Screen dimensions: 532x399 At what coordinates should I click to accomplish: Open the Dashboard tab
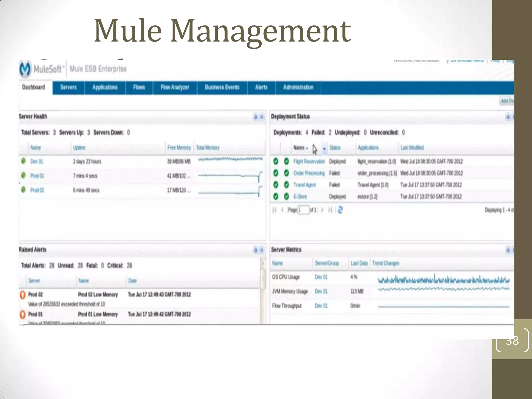pos(34,87)
